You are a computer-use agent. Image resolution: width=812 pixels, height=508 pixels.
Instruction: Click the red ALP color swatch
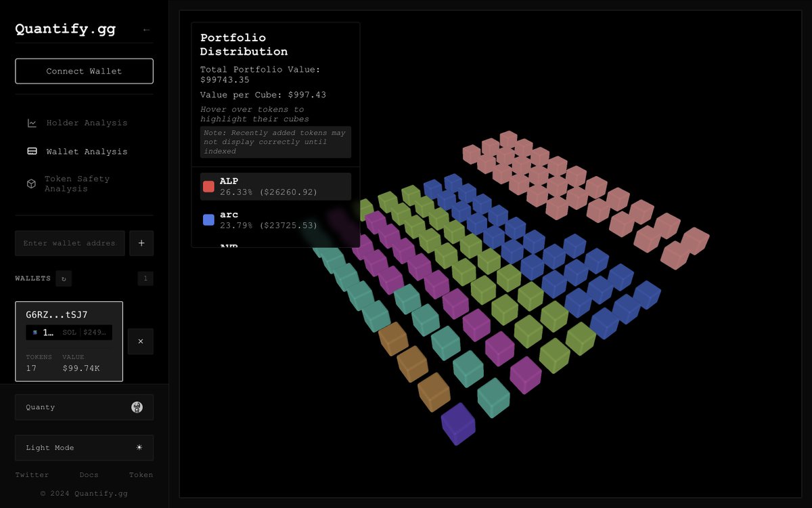tap(208, 186)
